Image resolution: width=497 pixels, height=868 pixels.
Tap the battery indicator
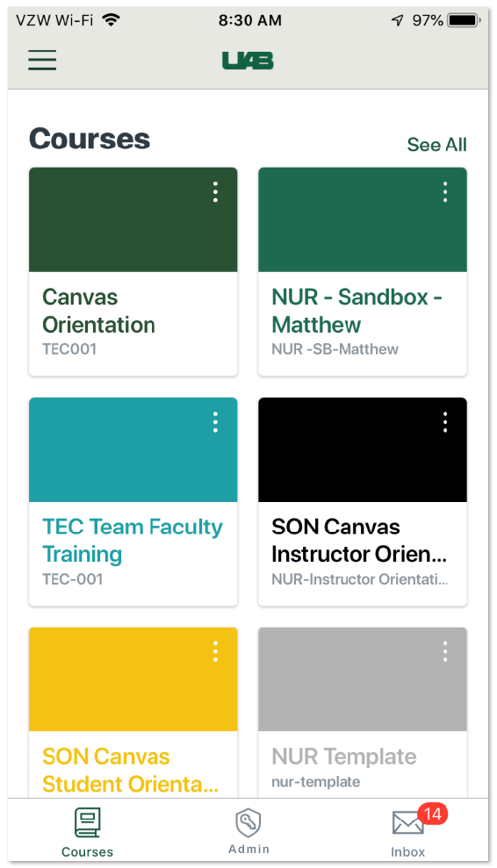(x=465, y=21)
